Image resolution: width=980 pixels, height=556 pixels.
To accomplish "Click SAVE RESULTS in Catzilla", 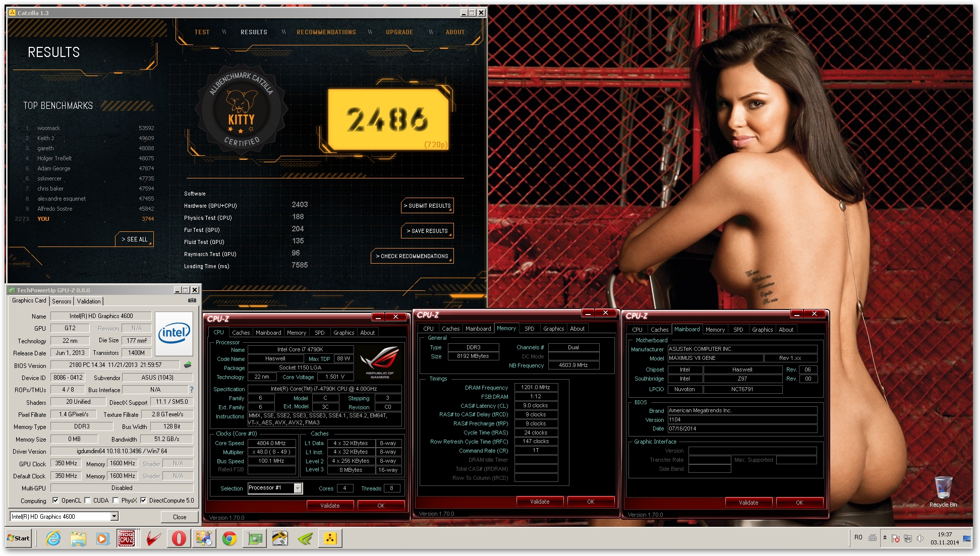I will pyautogui.click(x=427, y=231).
